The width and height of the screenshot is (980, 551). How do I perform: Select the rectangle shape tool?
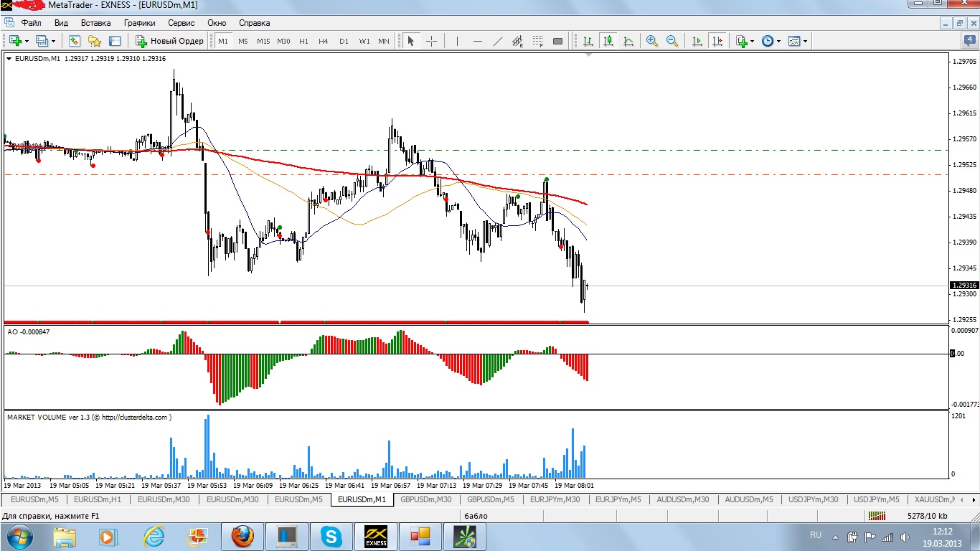coord(557,41)
